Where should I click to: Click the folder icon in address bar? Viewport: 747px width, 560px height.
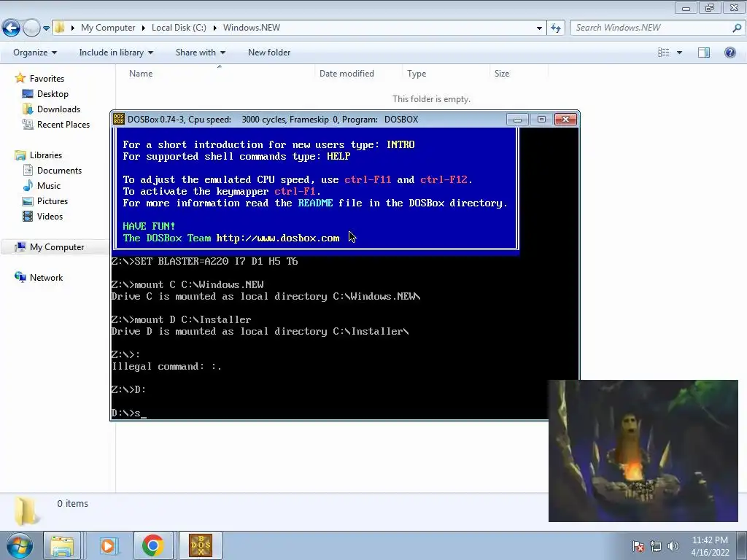tap(60, 28)
